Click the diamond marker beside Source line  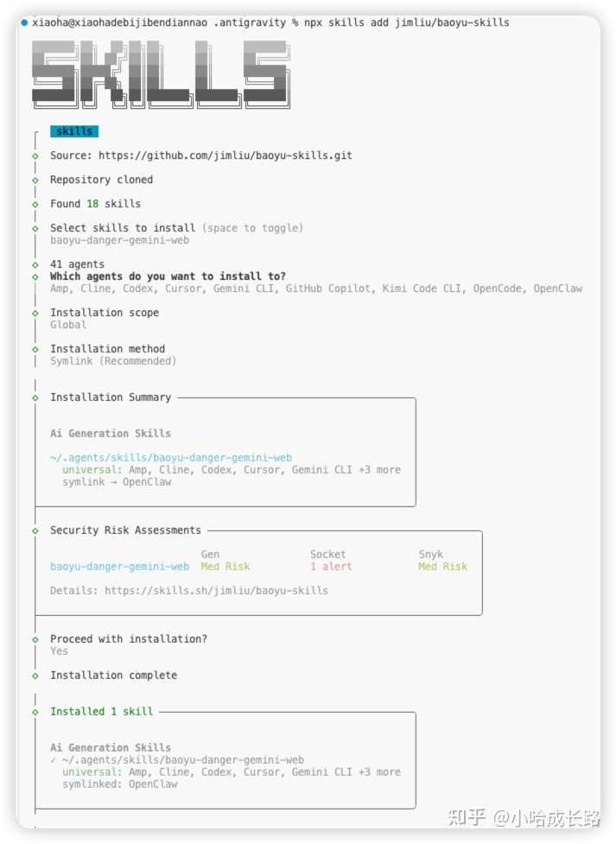coord(35,155)
